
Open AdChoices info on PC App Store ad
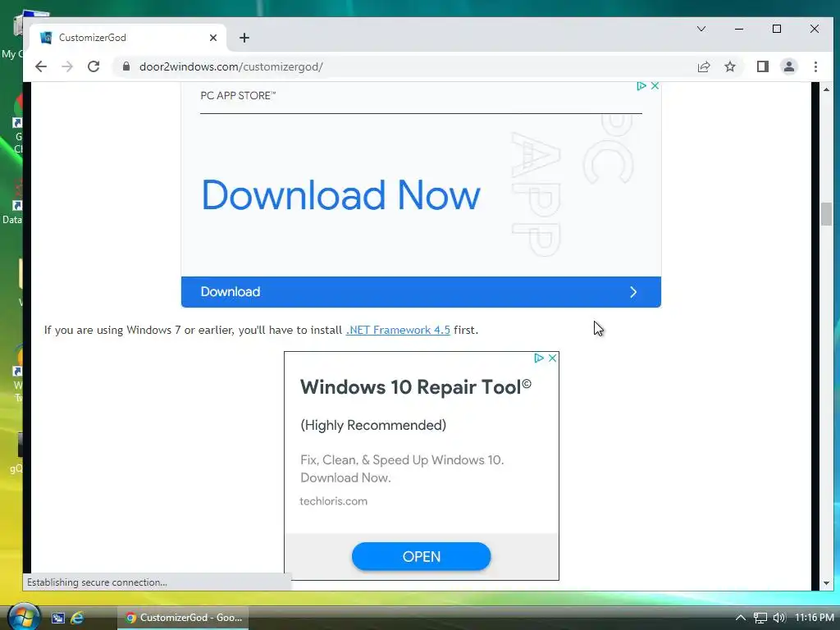641,85
